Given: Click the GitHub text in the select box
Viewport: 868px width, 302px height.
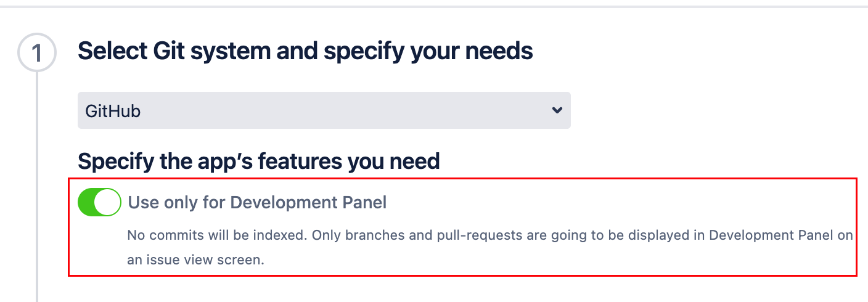Looking at the screenshot, I should point(113,112).
